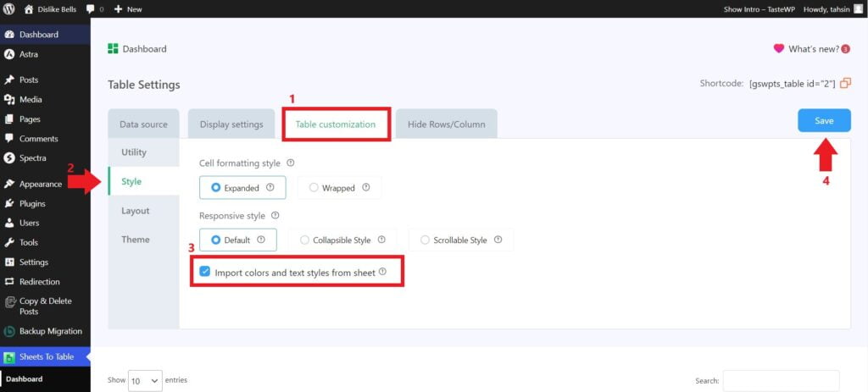
Task: Copy the shortcode with the copy icon
Action: pyautogui.click(x=845, y=84)
